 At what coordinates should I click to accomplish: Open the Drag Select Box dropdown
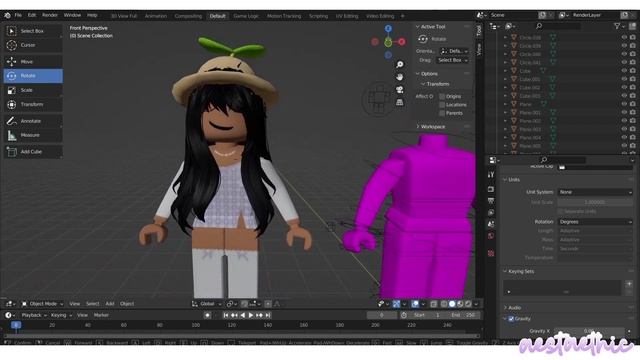pyautogui.click(x=452, y=60)
